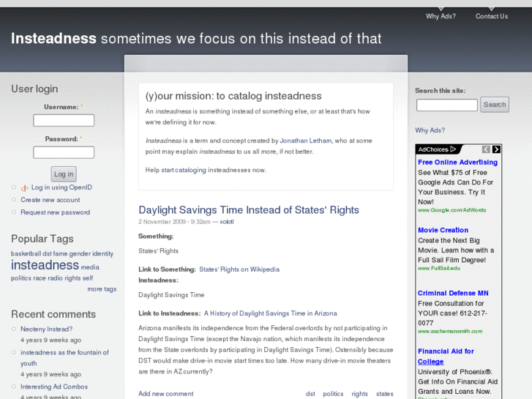Click the Log in button
The image size is (532, 399).
click(64, 174)
